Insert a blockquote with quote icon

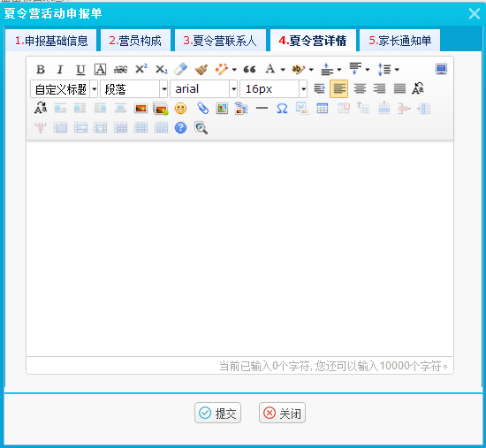(x=249, y=70)
